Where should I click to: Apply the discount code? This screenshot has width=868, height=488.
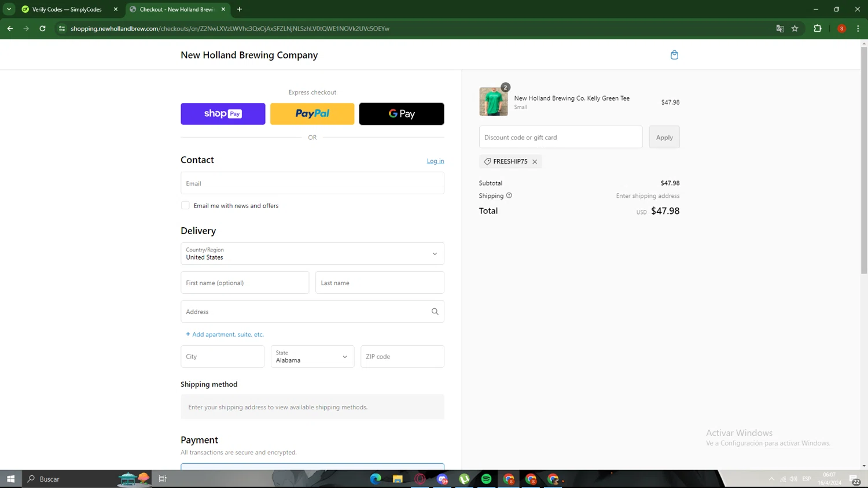(664, 137)
